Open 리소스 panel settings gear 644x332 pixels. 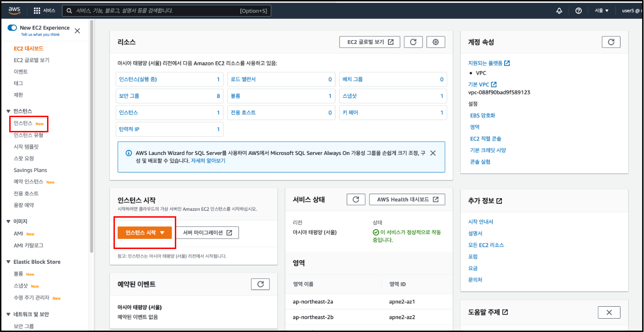click(436, 42)
